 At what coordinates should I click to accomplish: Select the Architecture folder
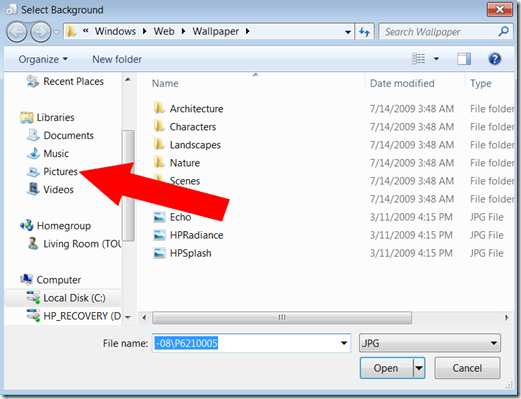point(196,109)
